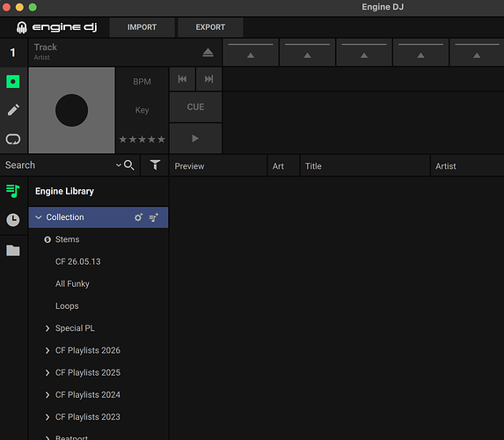Viewport: 504px width, 440px height.
Task: Click the CUE button
Action: point(195,107)
